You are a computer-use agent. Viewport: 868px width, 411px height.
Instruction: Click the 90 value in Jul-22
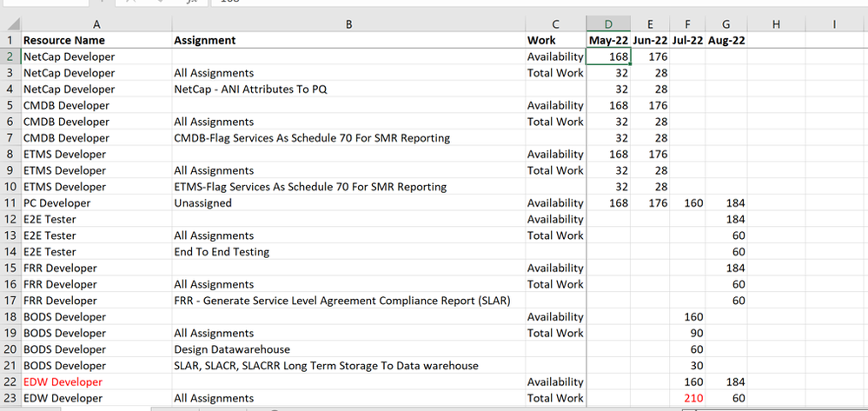click(x=687, y=334)
